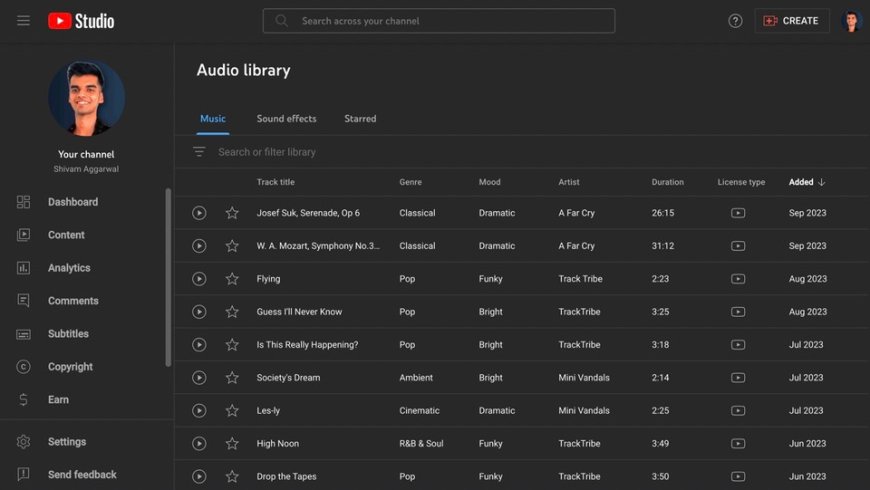Viewport: 870px width, 490px height.
Task: Click license type icon for Flying row
Action: [738, 279]
